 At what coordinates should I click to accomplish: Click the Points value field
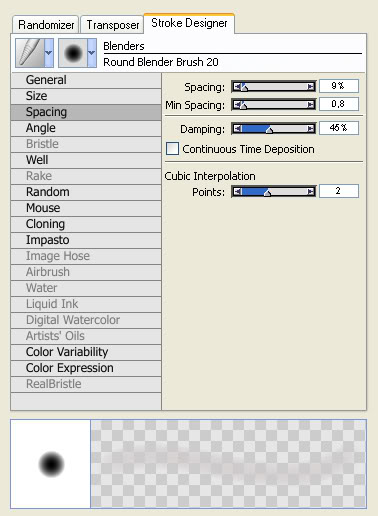pyautogui.click(x=339, y=191)
